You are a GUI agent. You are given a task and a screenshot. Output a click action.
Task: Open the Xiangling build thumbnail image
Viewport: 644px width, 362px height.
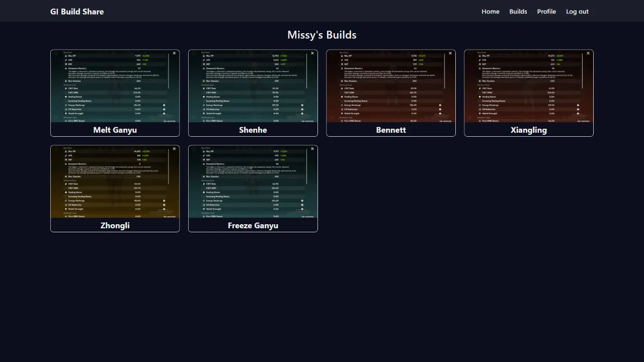pos(528,86)
